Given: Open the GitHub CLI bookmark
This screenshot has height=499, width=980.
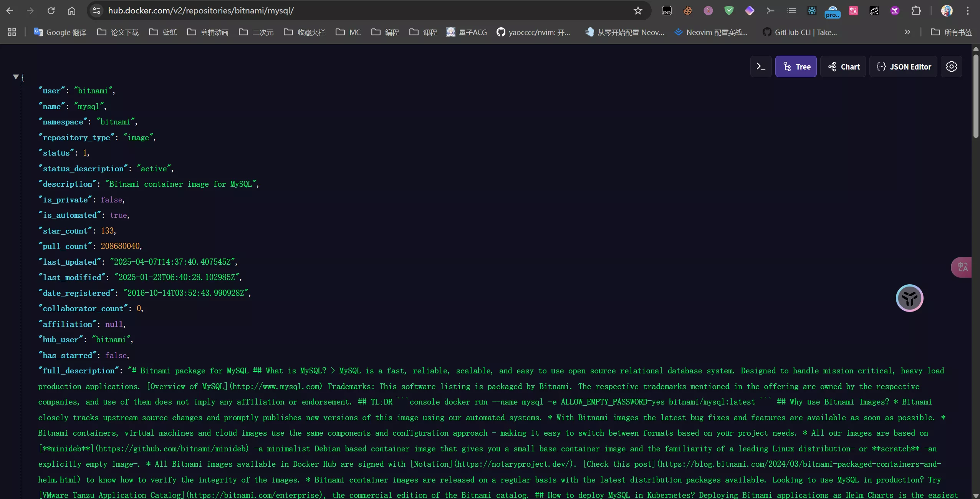Looking at the screenshot, I should [800, 32].
